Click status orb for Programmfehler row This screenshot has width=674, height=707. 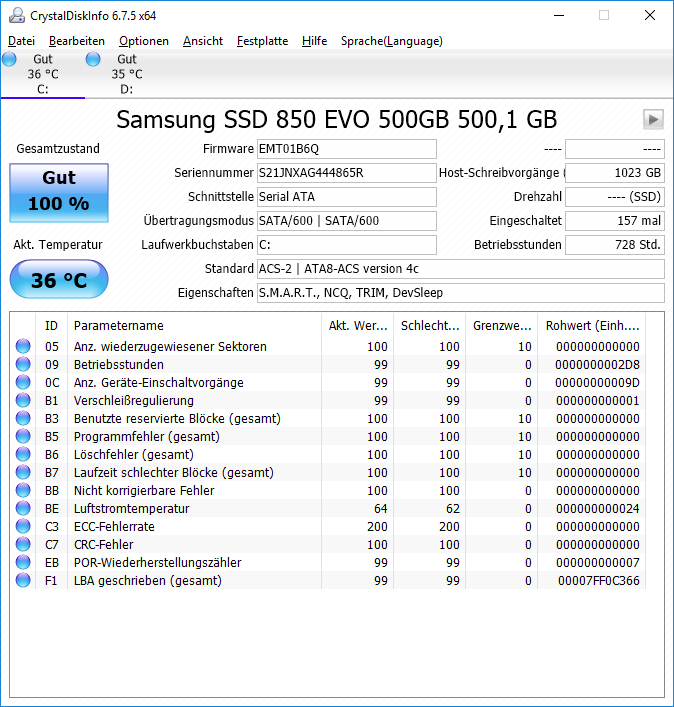pos(23,436)
